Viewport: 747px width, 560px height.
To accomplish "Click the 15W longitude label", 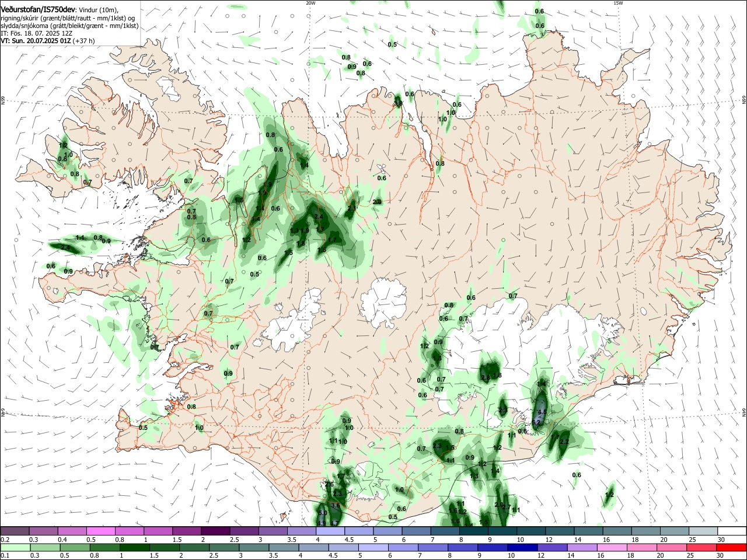I will coord(618,3).
